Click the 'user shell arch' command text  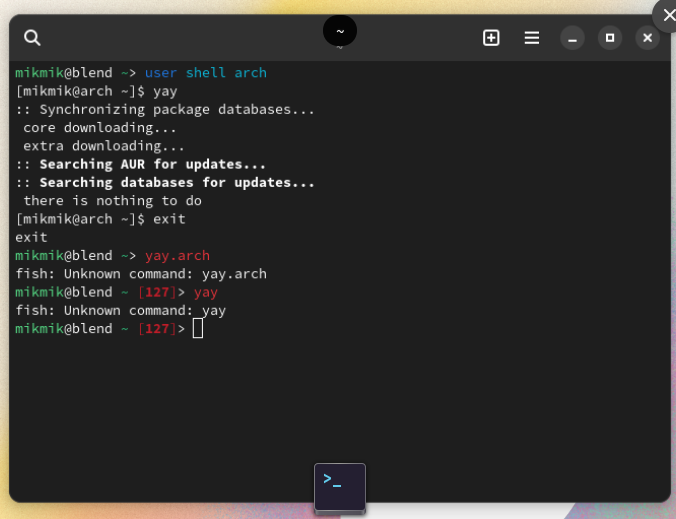[206, 73]
